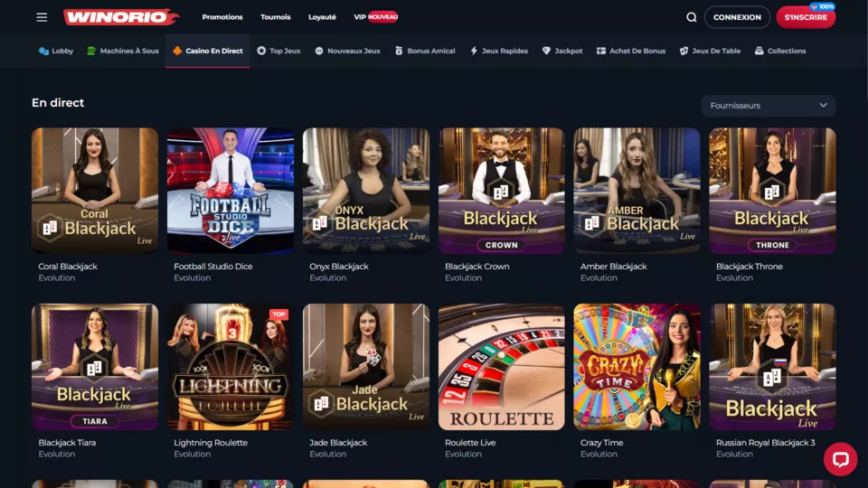Viewport: 868px width, 488px height.
Task: Open the Lightning Roulette game thumbnail
Action: (231, 367)
